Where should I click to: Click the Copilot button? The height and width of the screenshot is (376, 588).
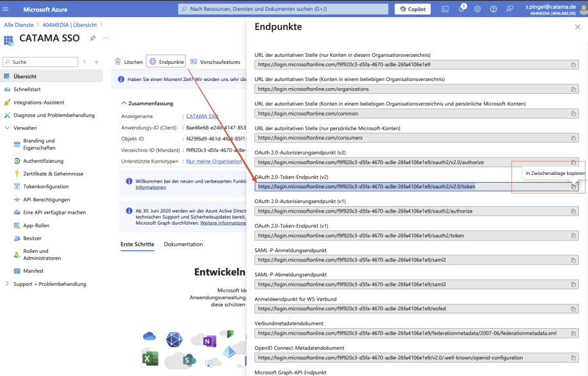click(412, 9)
